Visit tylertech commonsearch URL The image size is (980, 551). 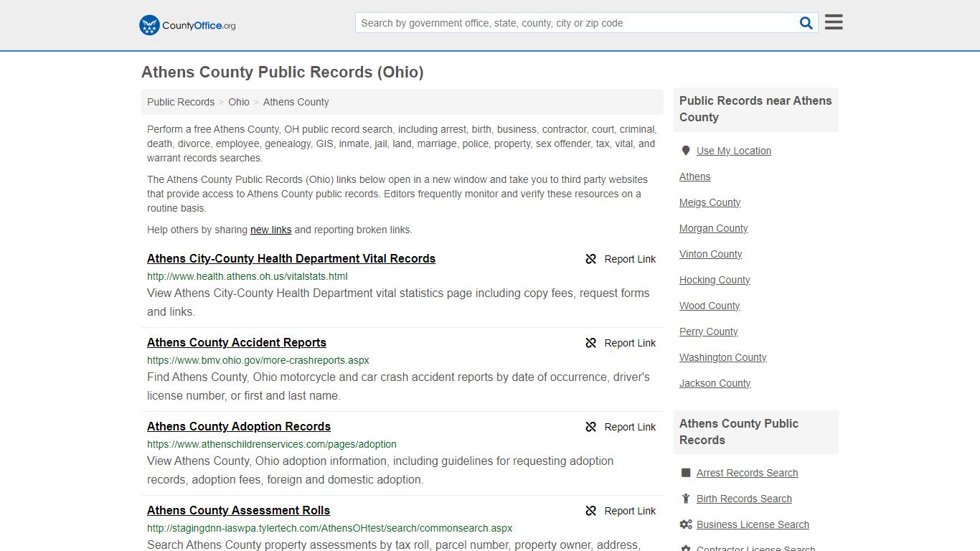[x=330, y=528]
